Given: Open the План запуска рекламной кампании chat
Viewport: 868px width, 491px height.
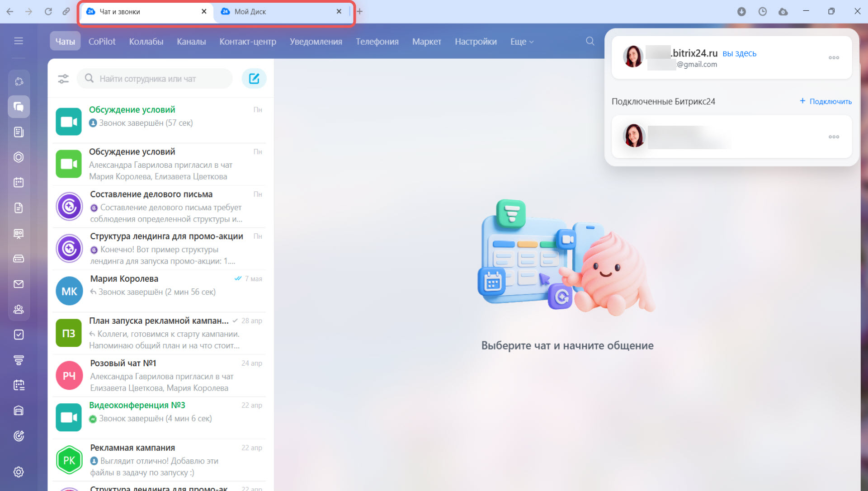Looking at the screenshot, I should 159,333.
